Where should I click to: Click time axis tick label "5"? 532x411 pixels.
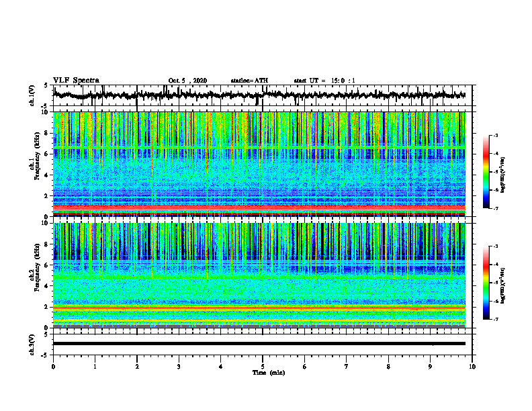(263, 367)
